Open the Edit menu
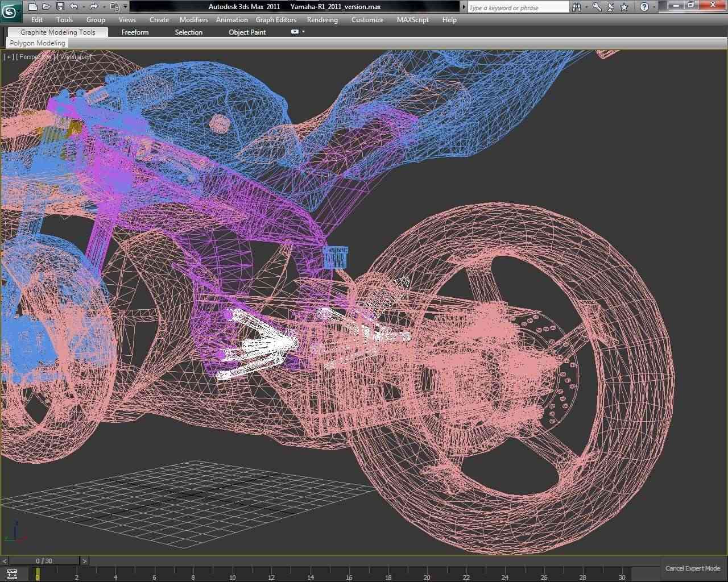The height and width of the screenshot is (582, 728). click(37, 19)
